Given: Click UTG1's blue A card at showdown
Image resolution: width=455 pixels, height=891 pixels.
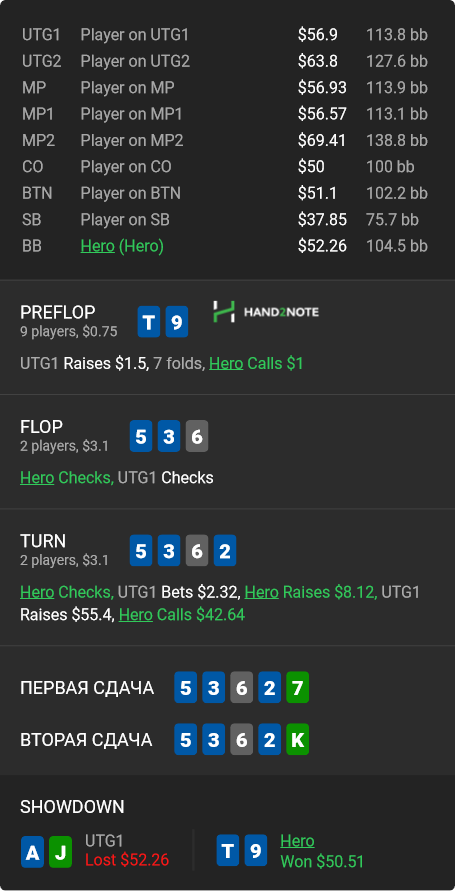Looking at the screenshot, I should (x=32, y=852).
